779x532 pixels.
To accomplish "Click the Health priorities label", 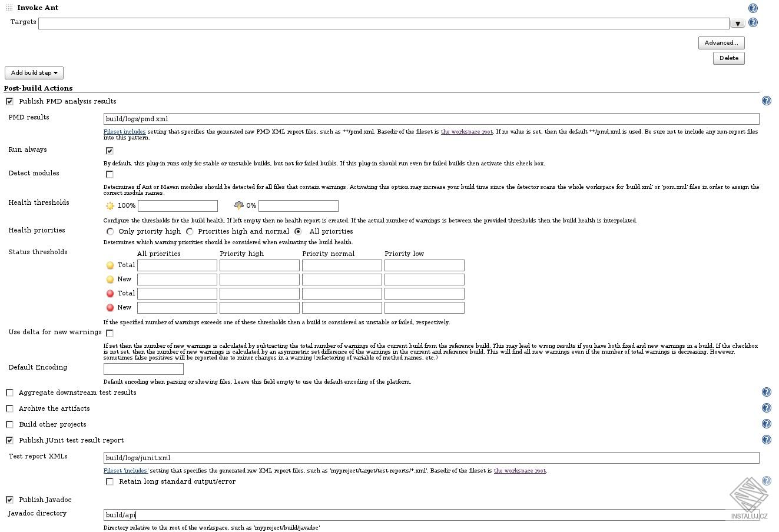I will click(x=37, y=230).
